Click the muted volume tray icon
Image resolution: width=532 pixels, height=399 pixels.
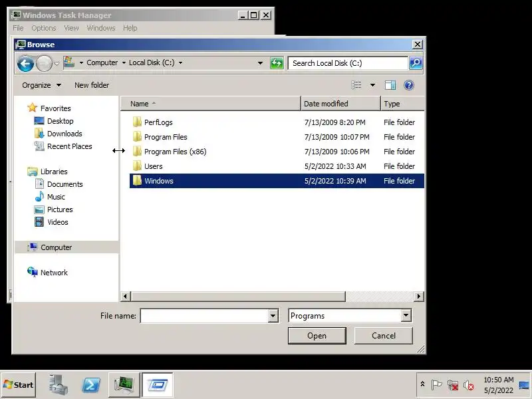[x=469, y=385]
